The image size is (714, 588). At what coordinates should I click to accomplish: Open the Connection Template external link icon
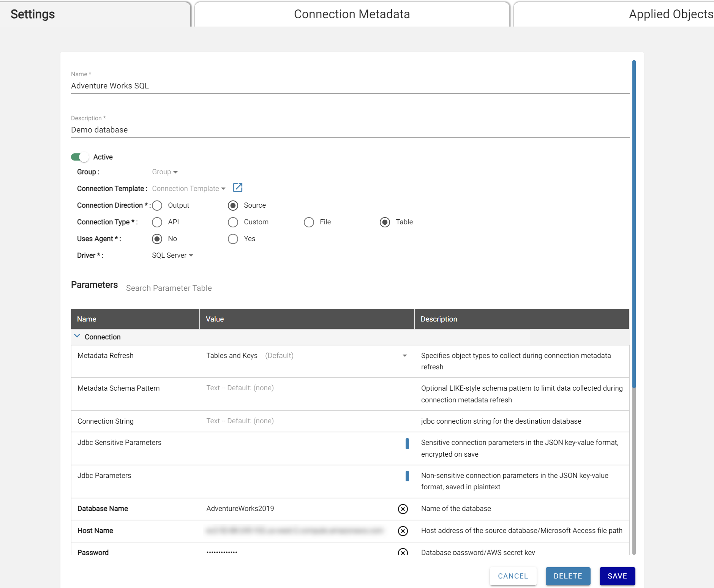click(x=238, y=188)
